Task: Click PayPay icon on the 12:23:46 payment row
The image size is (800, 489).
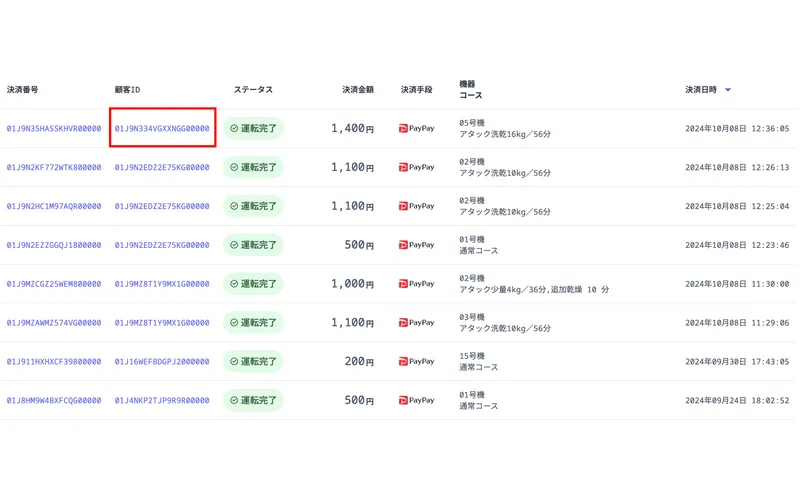Action: pyautogui.click(x=404, y=245)
